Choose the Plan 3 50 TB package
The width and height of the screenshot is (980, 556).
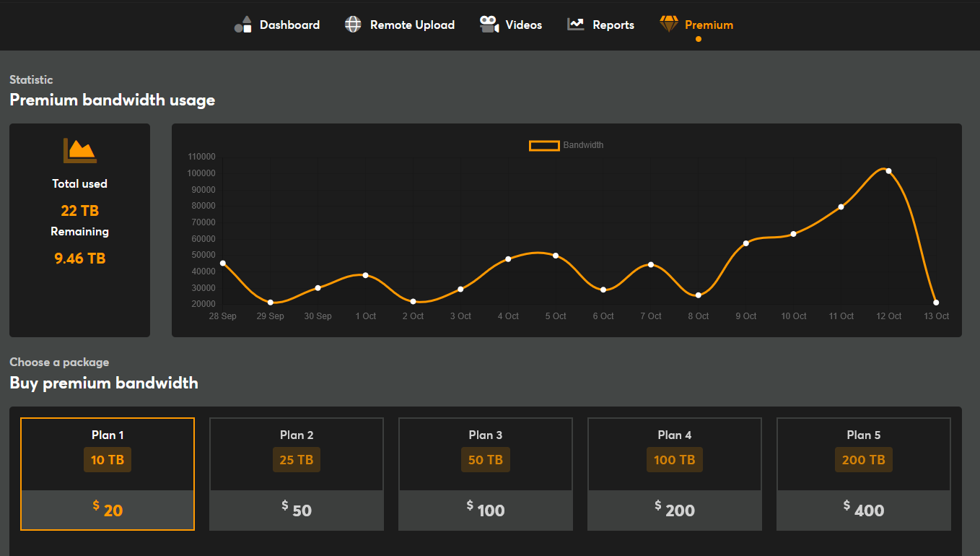coord(486,474)
